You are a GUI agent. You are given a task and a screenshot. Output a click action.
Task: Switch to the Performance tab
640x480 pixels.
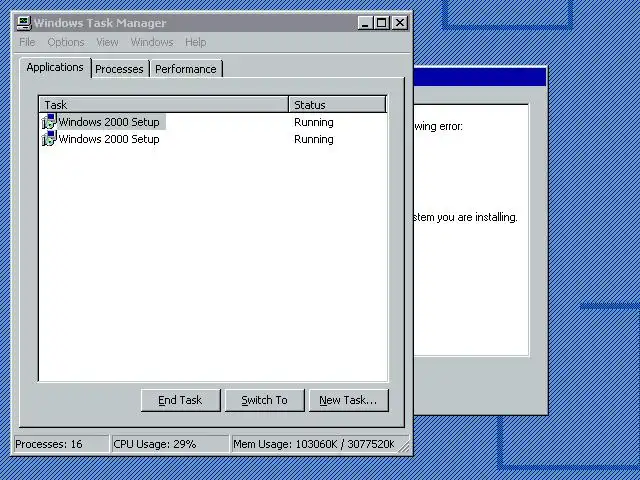(x=186, y=69)
